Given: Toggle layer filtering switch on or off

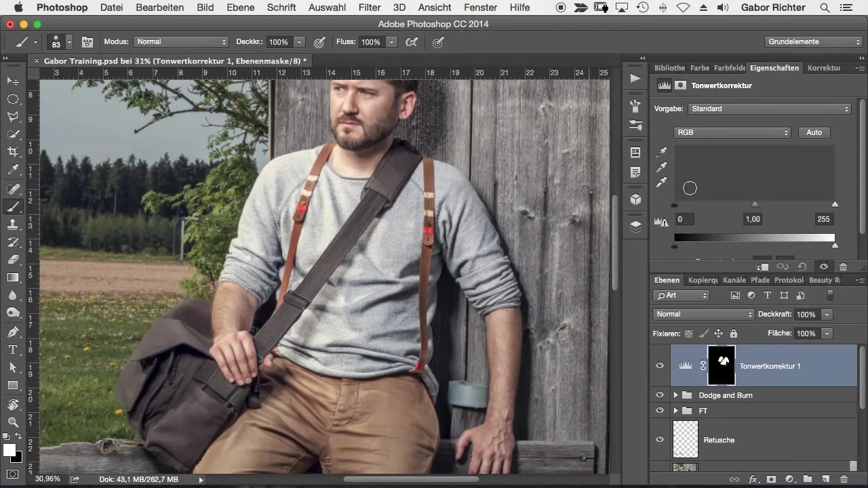Looking at the screenshot, I should click(830, 296).
